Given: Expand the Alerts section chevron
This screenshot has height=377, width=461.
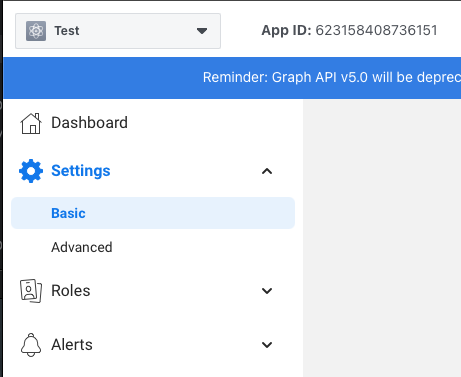Looking at the screenshot, I should (267, 345).
